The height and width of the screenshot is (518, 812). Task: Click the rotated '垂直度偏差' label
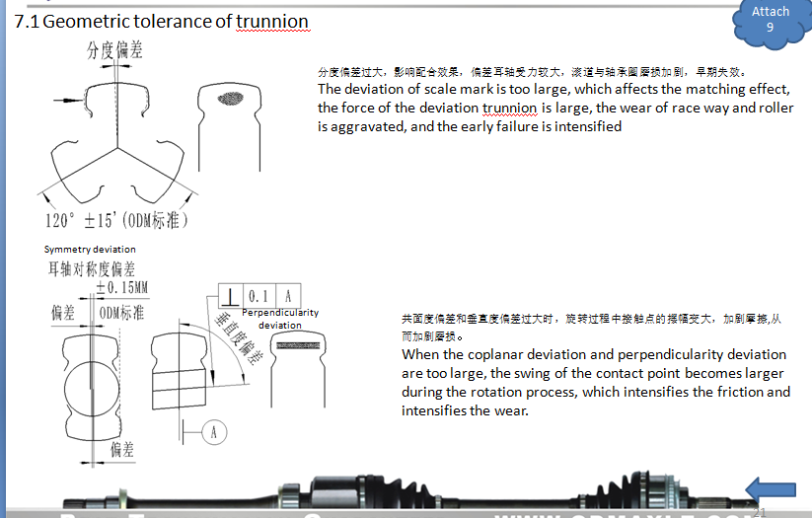(x=239, y=338)
